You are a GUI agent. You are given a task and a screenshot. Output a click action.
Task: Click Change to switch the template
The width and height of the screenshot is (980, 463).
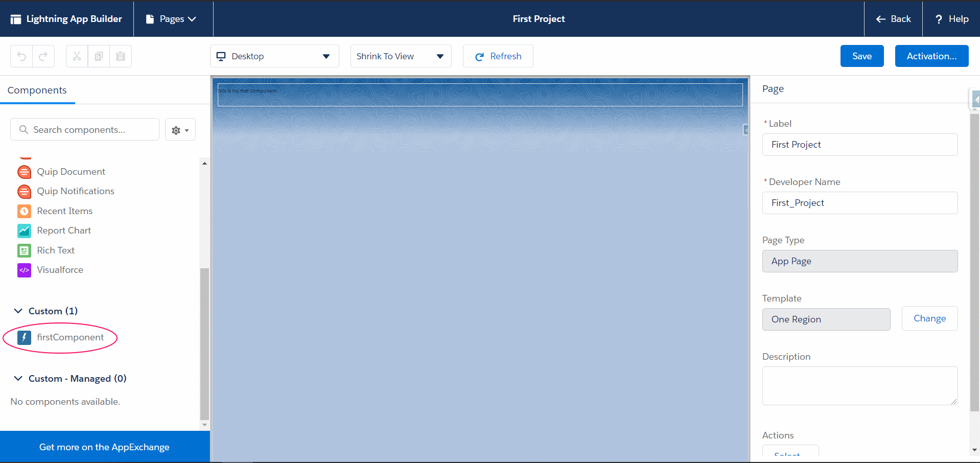click(x=930, y=318)
